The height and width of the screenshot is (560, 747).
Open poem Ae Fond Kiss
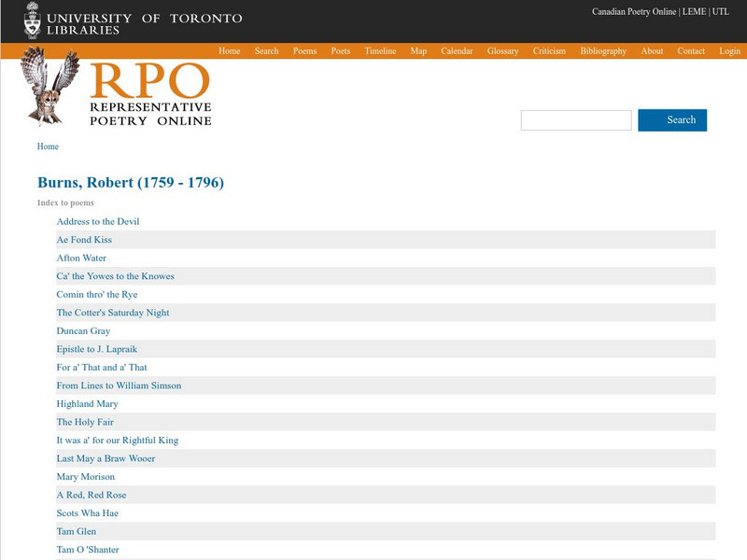[x=84, y=240]
